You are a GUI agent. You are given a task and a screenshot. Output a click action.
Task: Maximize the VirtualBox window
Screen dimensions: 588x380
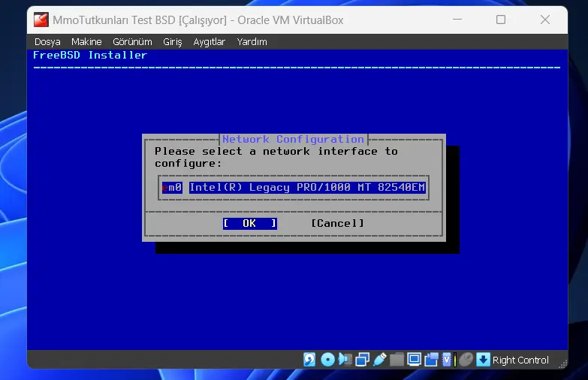pyautogui.click(x=501, y=20)
